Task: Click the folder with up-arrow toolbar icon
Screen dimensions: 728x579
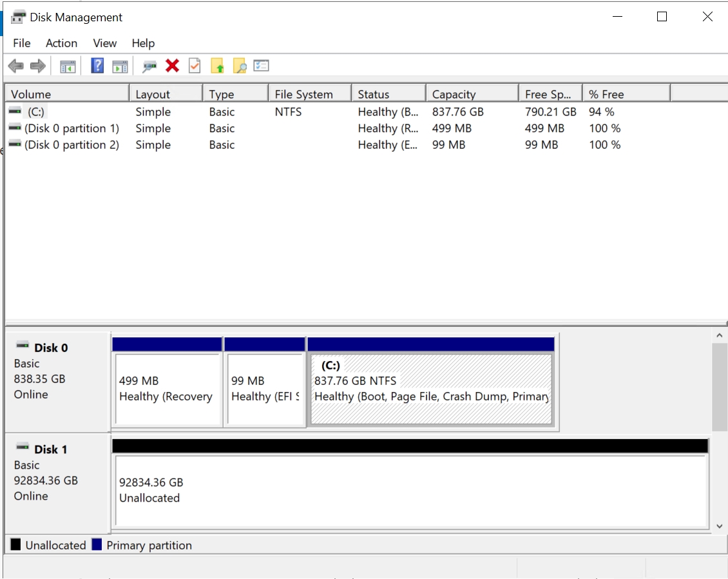Action: (x=218, y=65)
